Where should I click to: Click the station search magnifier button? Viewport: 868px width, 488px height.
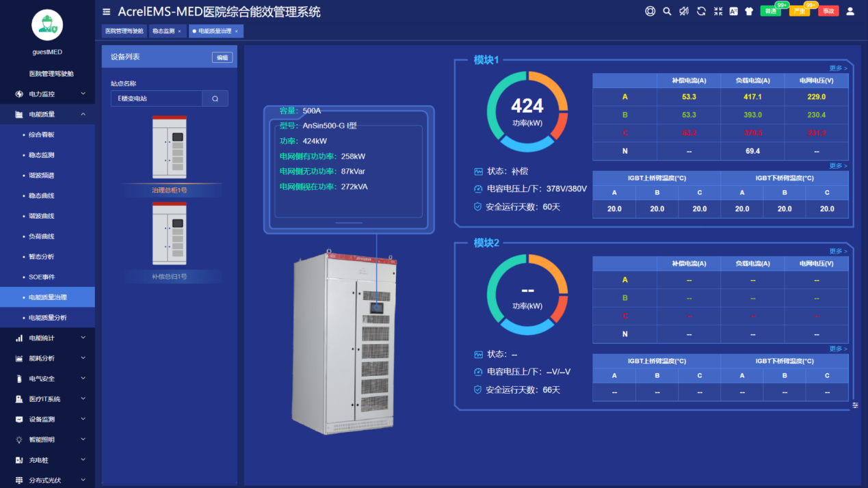215,98
